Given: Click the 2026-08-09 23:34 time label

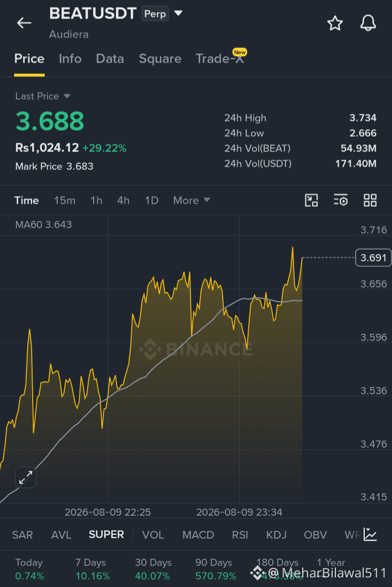Looking at the screenshot, I should (x=239, y=512).
